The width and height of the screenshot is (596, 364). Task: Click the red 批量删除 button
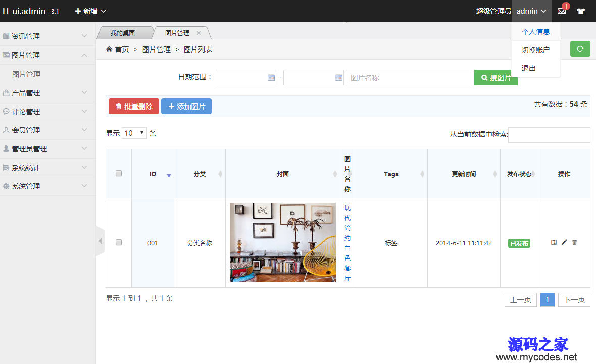tap(134, 107)
